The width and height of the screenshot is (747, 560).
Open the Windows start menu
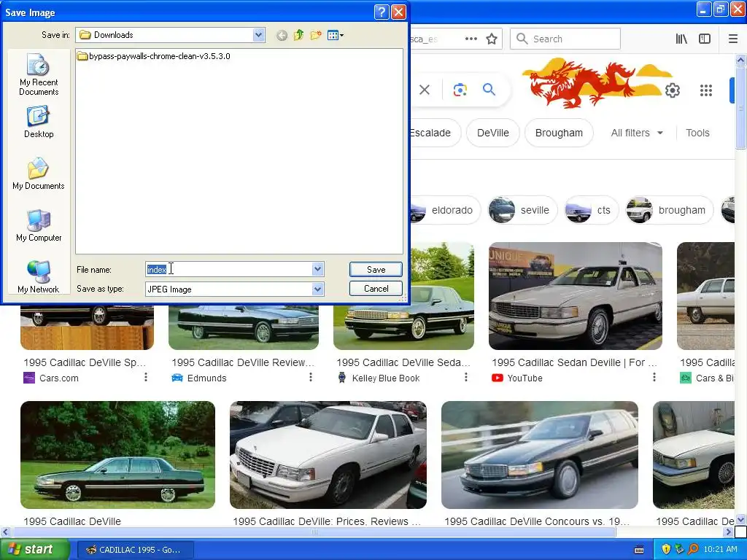(34, 550)
